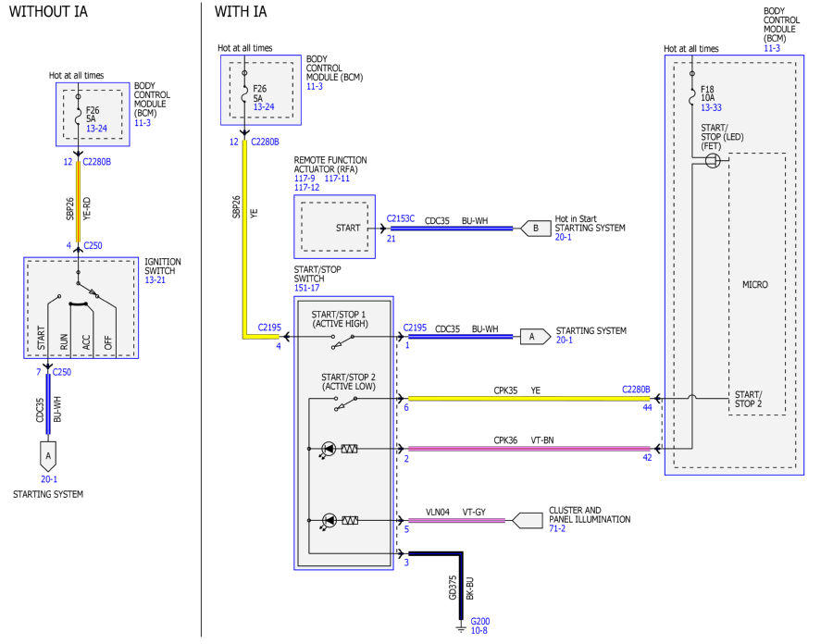Select the yellow CPK35 YE wire

tap(528, 398)
